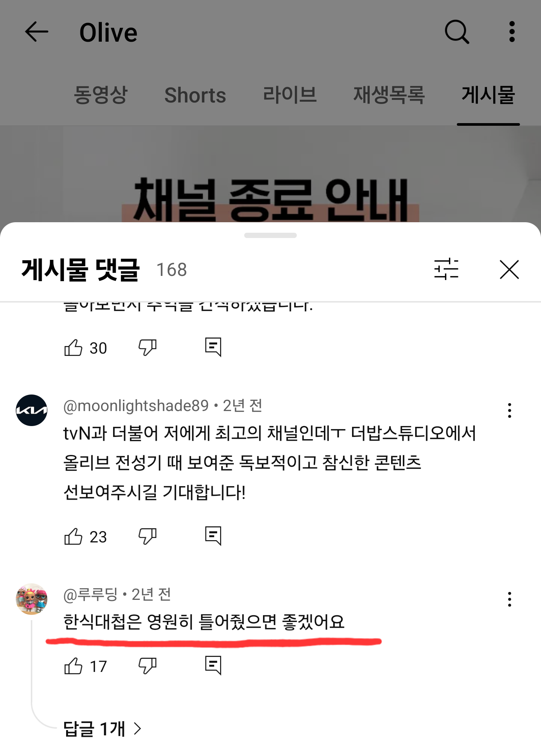Viewport: 541px width, 756px height.
Task: Like the @moonlightshade89 comment
Action: [73, 536]
